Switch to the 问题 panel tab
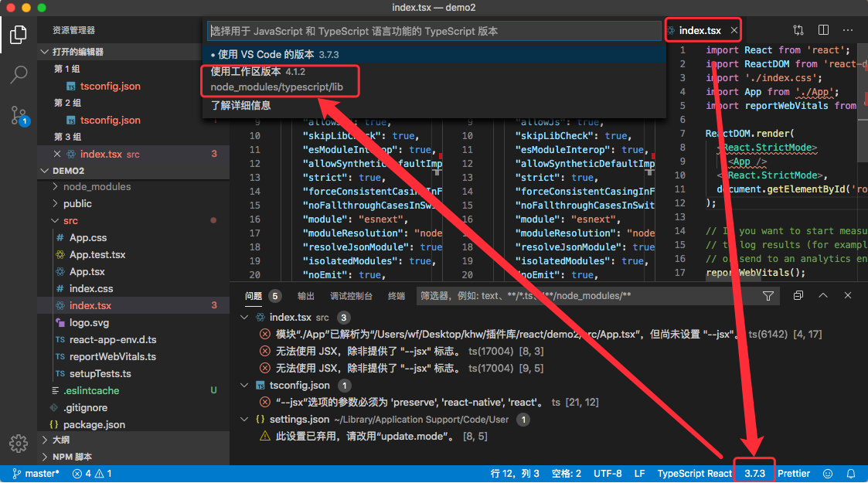 254,296
